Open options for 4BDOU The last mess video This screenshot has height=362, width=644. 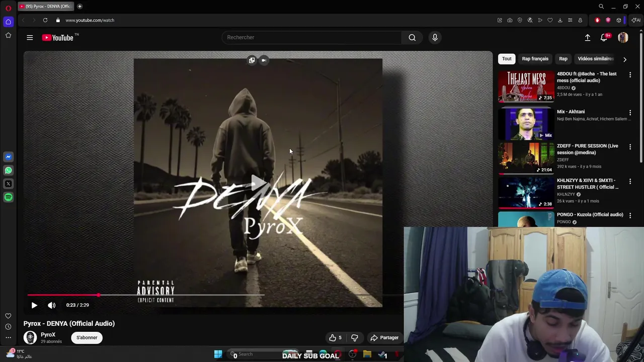point(630,74)
